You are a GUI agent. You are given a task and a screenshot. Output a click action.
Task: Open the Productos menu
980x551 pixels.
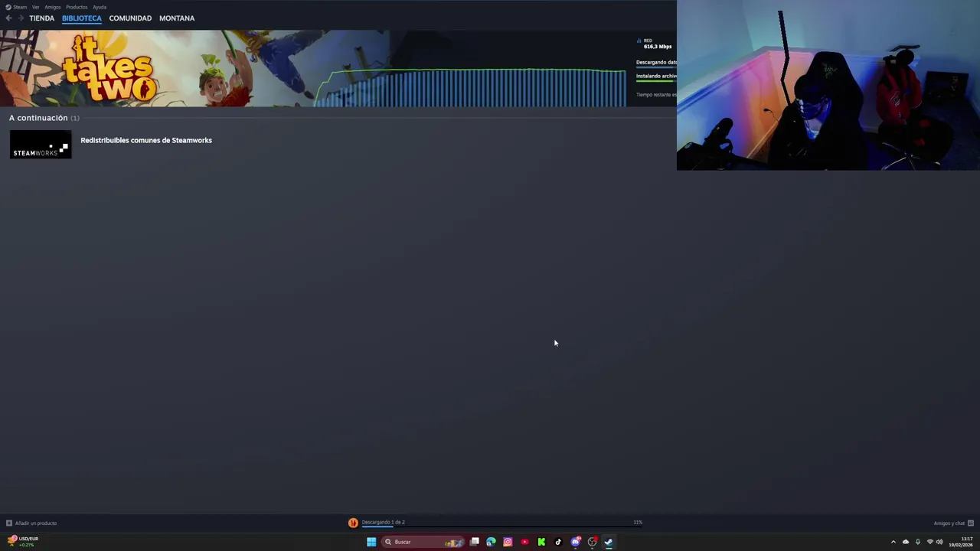(77, 7)
